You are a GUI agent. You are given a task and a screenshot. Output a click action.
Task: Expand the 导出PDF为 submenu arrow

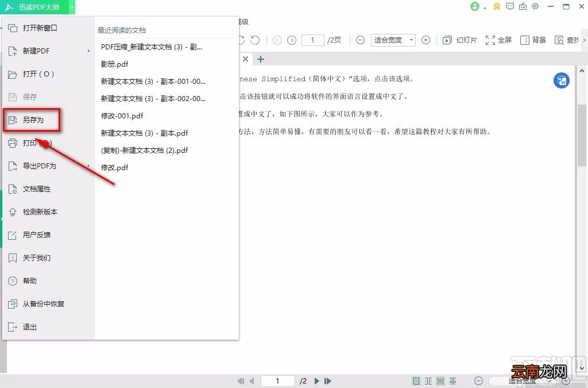[x=88, y=166]
